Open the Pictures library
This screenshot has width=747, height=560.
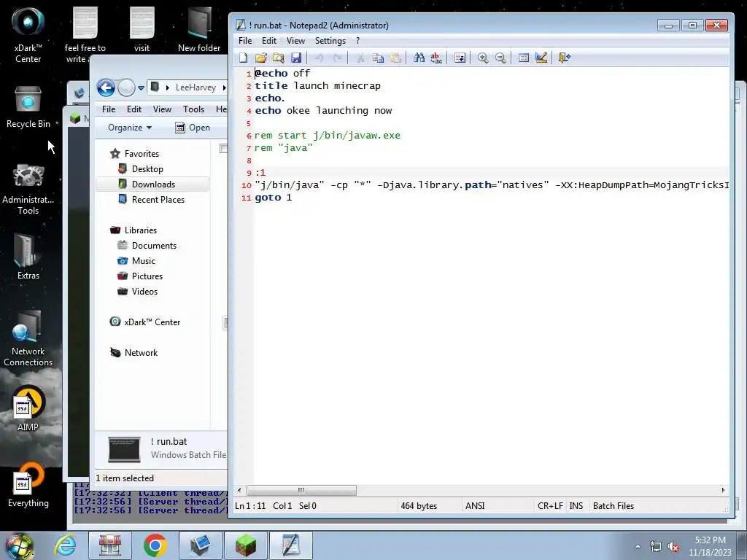click(x=147, y=276)
